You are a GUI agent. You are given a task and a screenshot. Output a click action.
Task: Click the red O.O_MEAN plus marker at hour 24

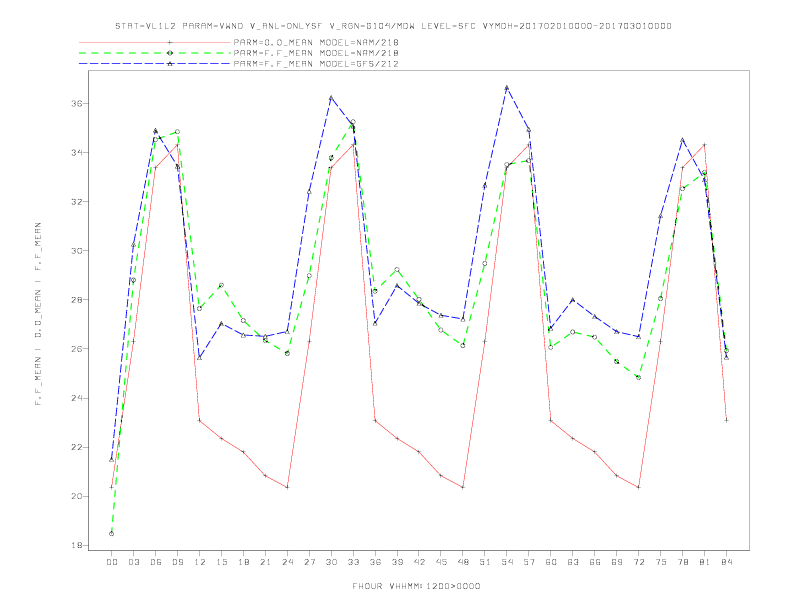[287, 487]
